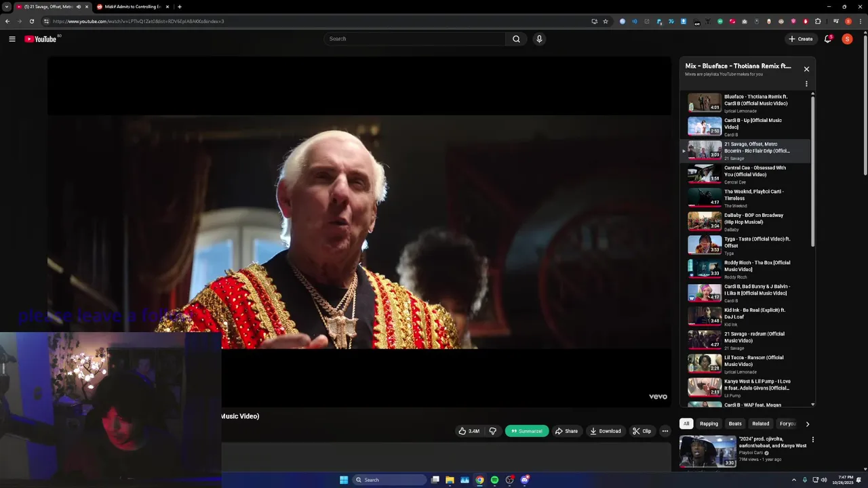This screenshot has width=868, height=488.
Task: Click the video player area
Action: (x=359, y=232)
